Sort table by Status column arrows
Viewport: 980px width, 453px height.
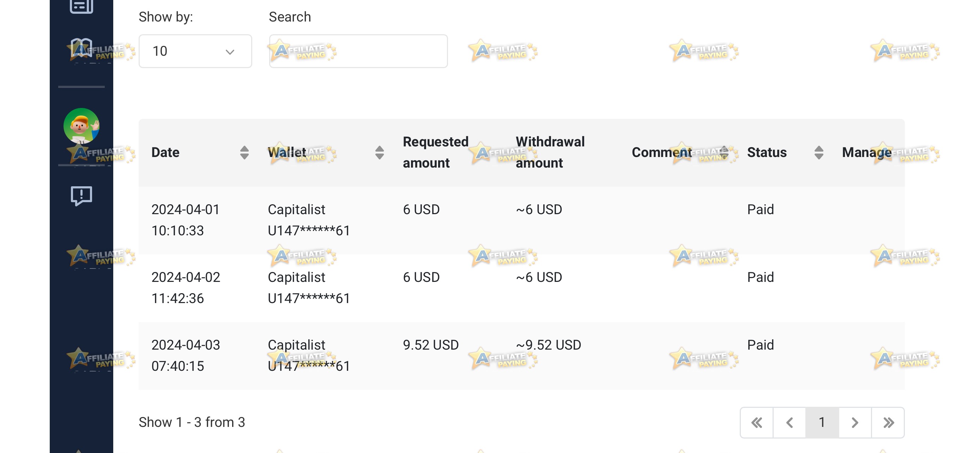click(x=819, y=152)
